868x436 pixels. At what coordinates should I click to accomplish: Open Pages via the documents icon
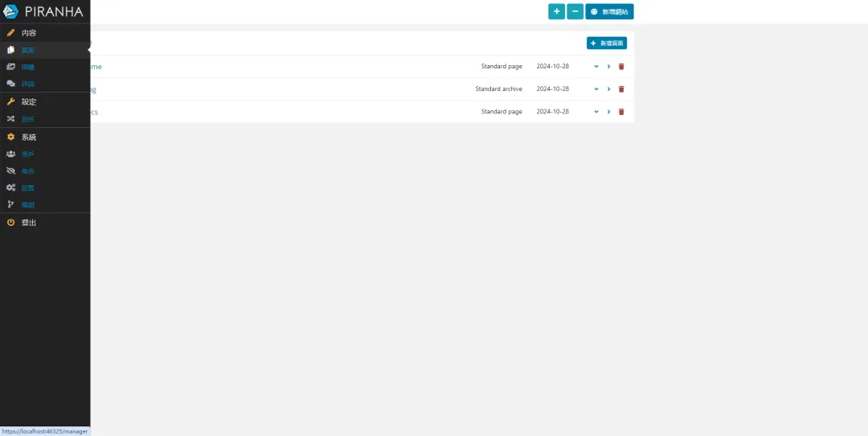10,51
